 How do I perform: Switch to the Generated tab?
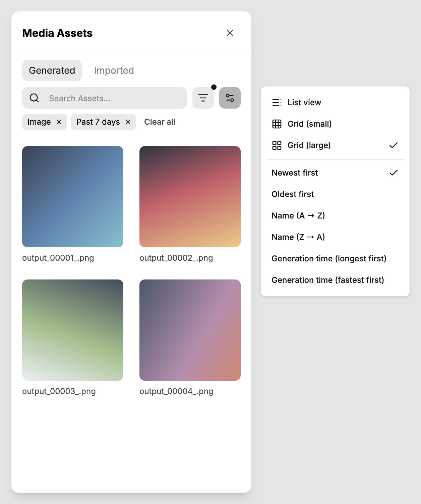[52, 70]
